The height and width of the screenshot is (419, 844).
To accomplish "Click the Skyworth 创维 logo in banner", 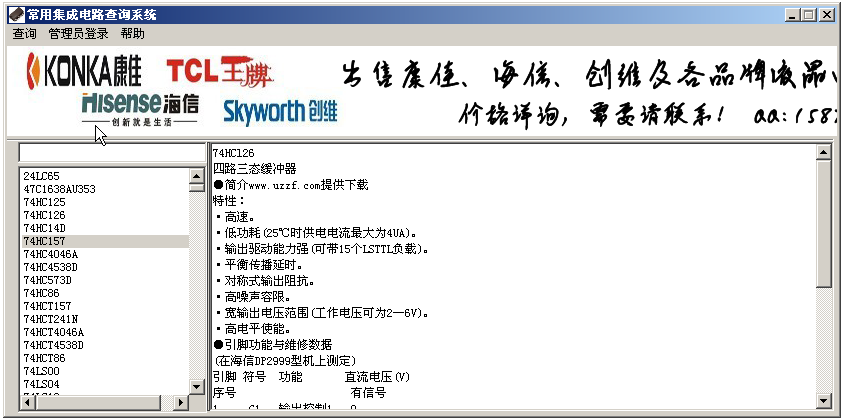I will 280,112.
